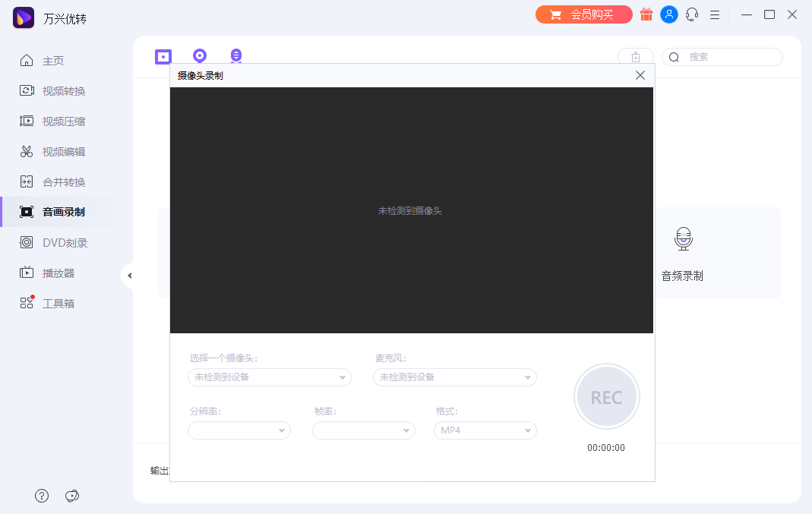Click the 音频录制 microphone icon

(x=683, y=238)
